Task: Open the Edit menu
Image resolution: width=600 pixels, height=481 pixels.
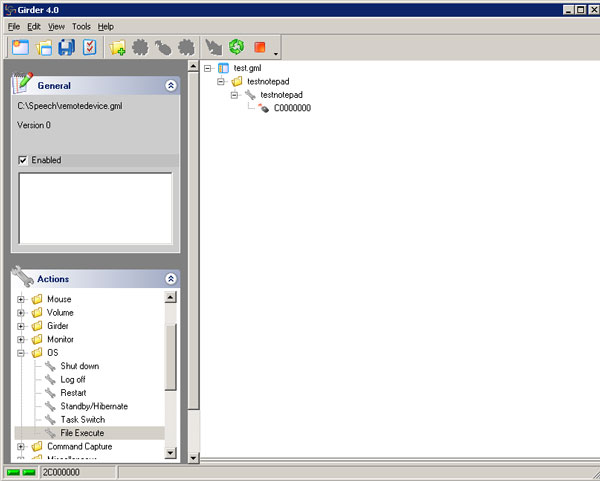Action: point(34,26)
